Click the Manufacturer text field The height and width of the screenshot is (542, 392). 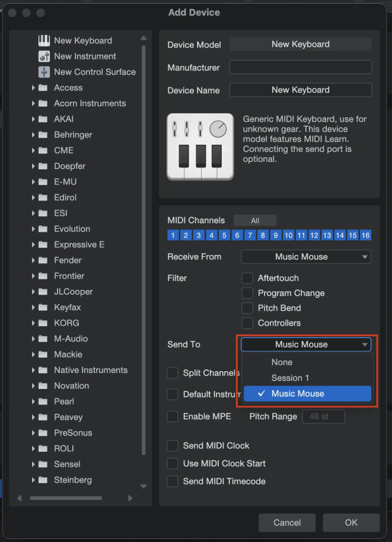click(300, 68)
